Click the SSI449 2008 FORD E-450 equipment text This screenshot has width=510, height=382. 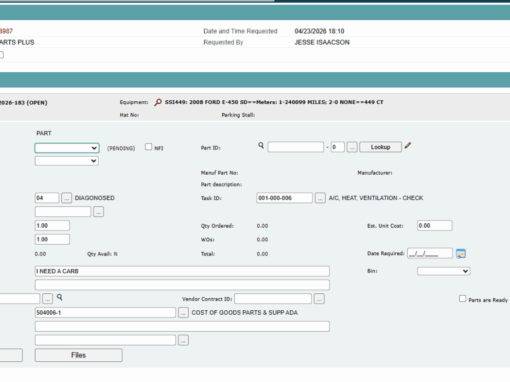pyautogui.click(x=274, y=102)
